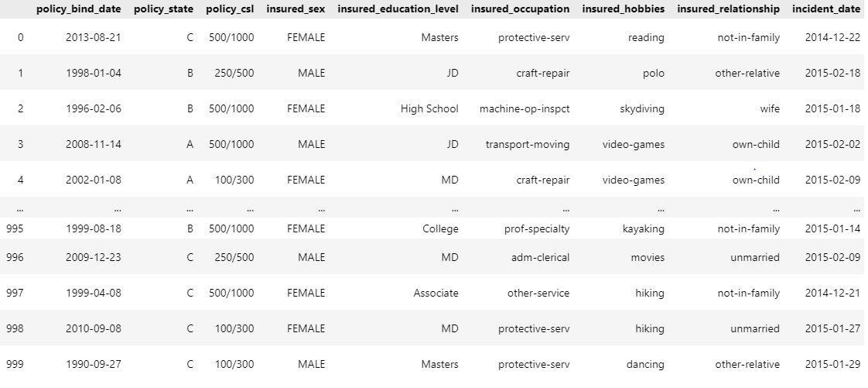Screen dimensions: 868x388
Task: Click the incident date 2014-12-21
Action: 832,293
